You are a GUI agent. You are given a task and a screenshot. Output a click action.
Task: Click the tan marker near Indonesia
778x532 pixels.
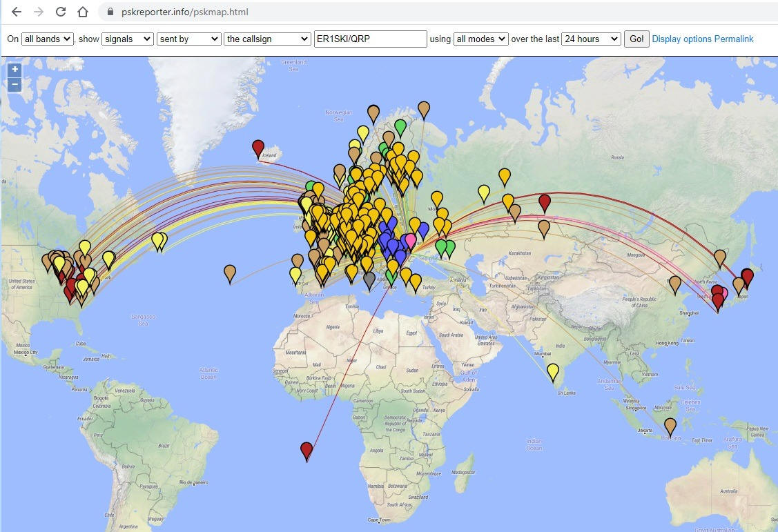click(670, 426)
